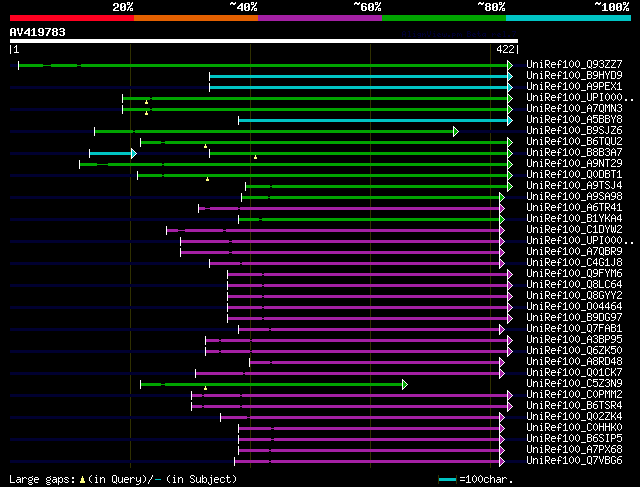Viewport: 640px width, 487px height.
Task: Click the UniRef100_B6SIP5 label
Action: pos(574,439)
